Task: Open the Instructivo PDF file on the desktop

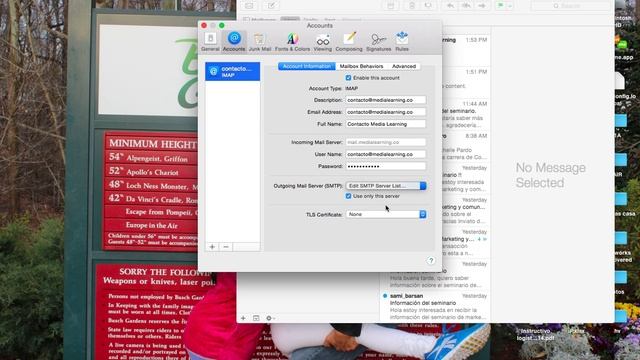Action: pyautogui.click(x=536, y=334)
